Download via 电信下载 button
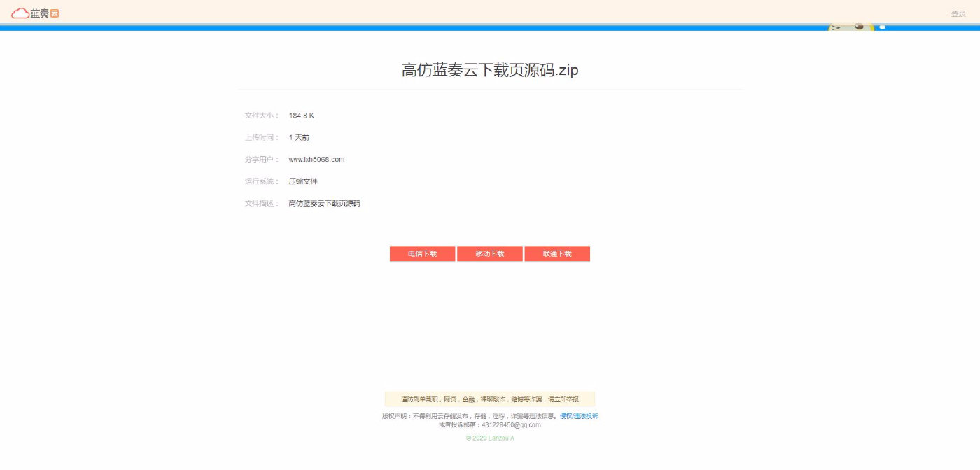Screen dimensions: 980x470 (422, 254)
